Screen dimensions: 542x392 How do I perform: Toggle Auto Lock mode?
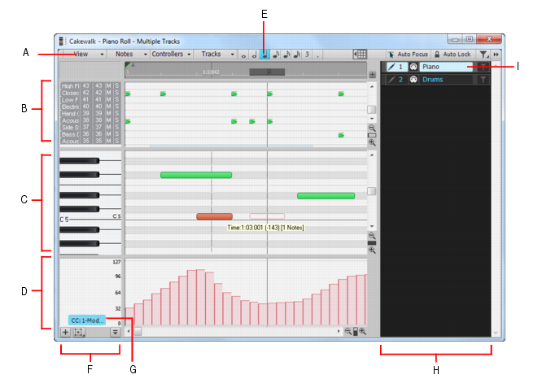[x=452, y=54]
